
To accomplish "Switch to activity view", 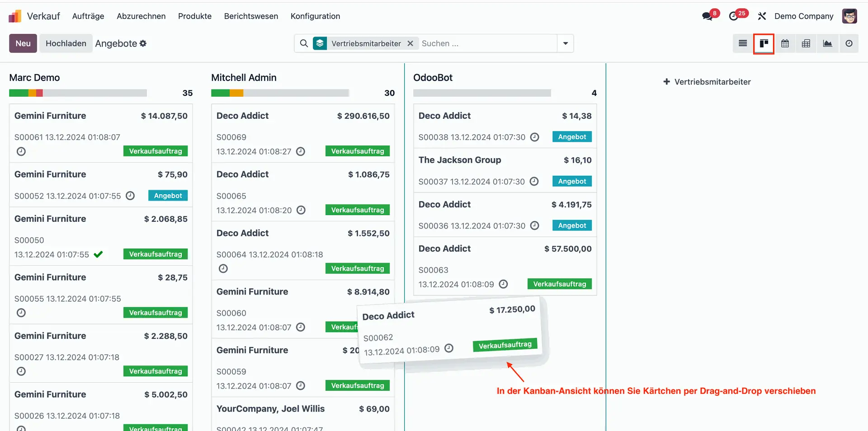I will point(849,43).
